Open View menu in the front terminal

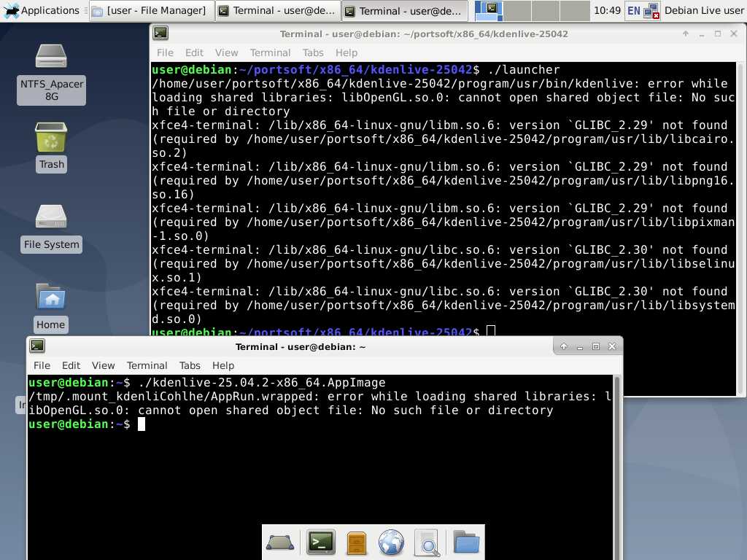(x=103, y=365)
